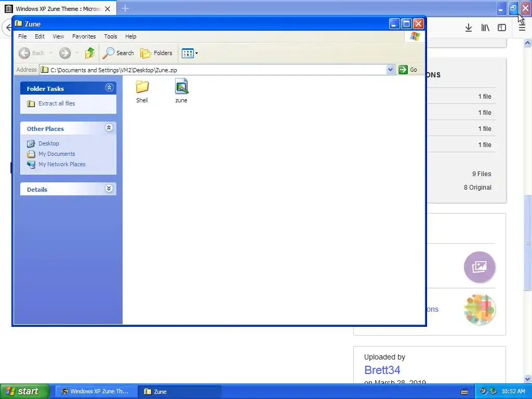Open the Favorites menu
Screen dimensions: 532x399
84,36
